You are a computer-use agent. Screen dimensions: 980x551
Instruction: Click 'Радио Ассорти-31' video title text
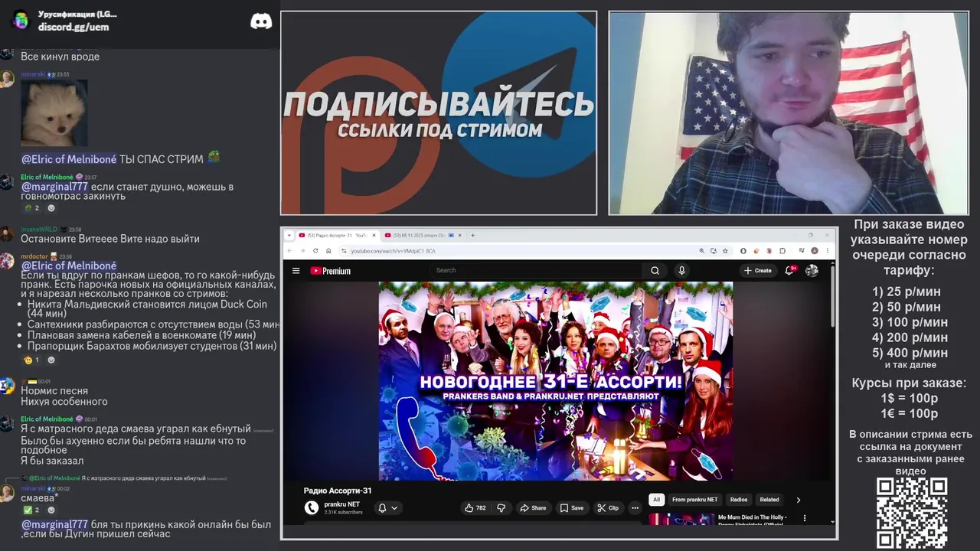(338, 491)
